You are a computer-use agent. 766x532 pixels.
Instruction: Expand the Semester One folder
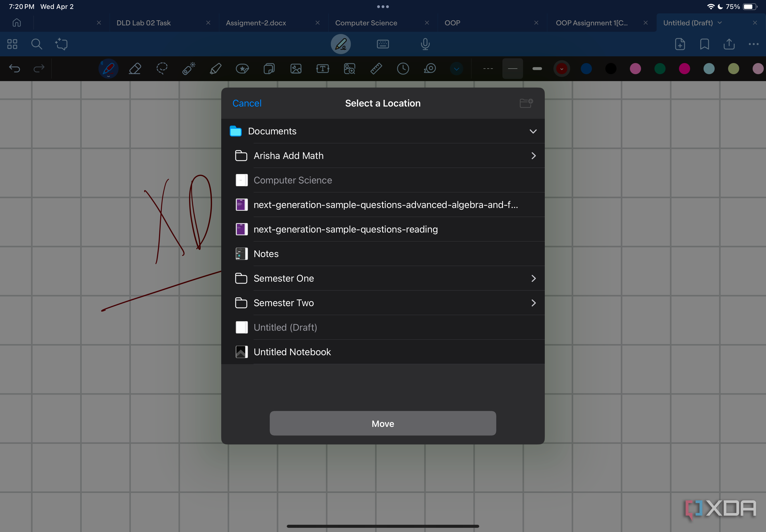tap(534, 278)
